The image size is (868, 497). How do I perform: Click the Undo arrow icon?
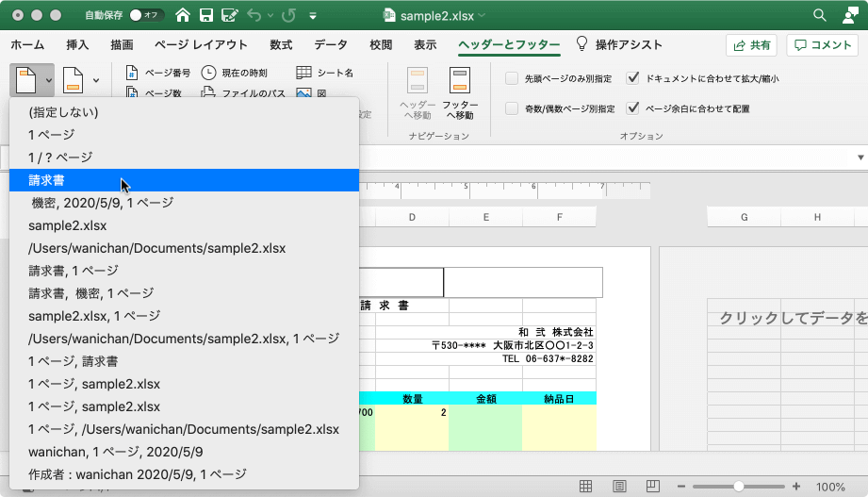pos(254,15)
